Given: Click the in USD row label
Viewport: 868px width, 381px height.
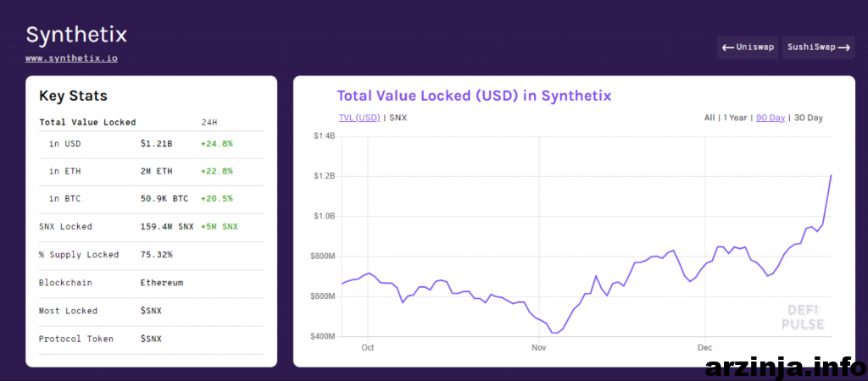Looking at the screenshot, I should [64, 144].
